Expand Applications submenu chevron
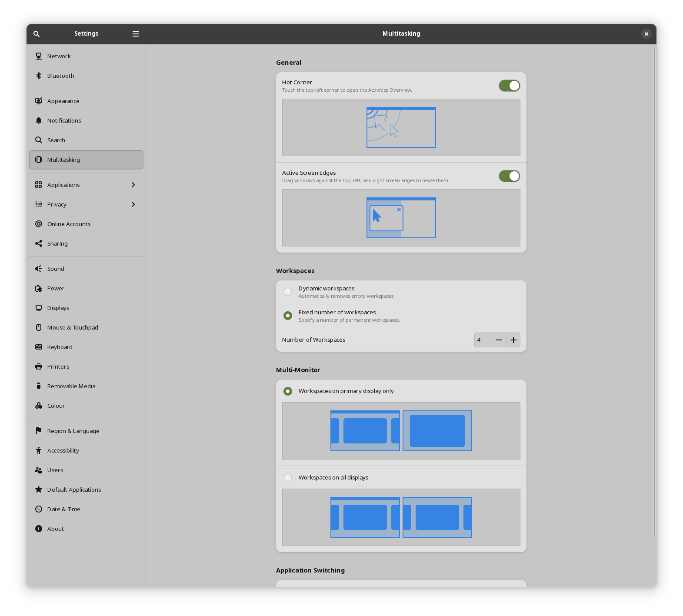 click(x=133, y=185)
